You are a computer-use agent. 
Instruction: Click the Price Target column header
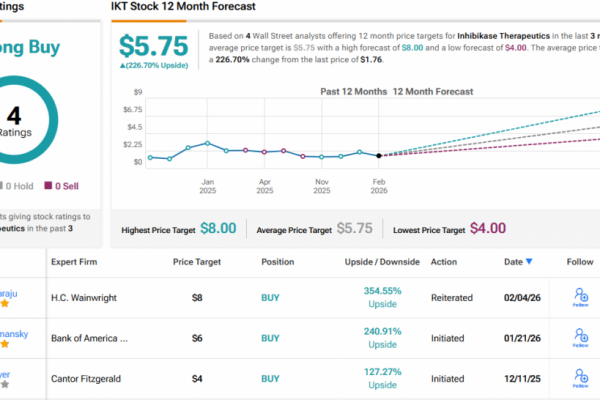pos(196,262)
